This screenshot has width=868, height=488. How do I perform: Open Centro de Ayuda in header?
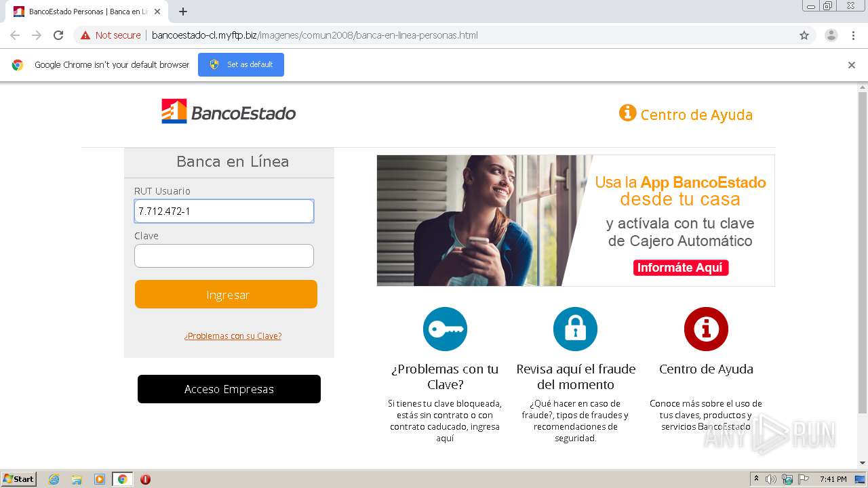click(696, 115)
